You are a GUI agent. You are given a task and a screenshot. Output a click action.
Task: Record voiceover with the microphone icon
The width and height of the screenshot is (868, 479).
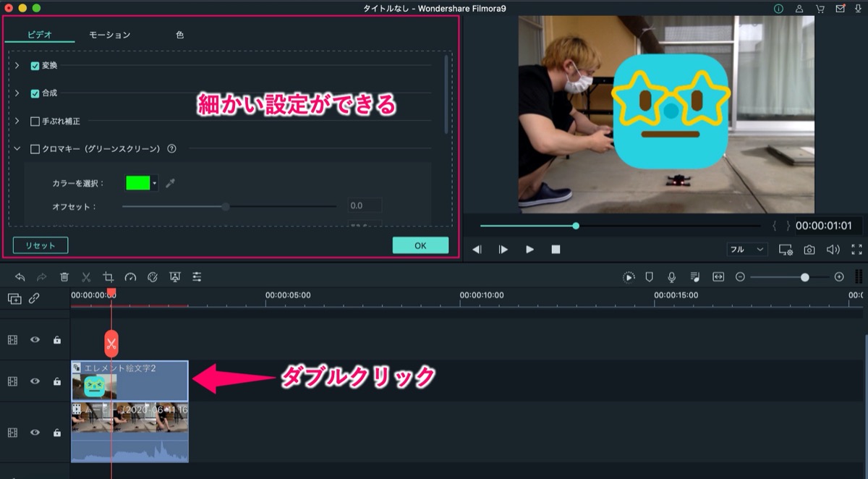[672, 277]
